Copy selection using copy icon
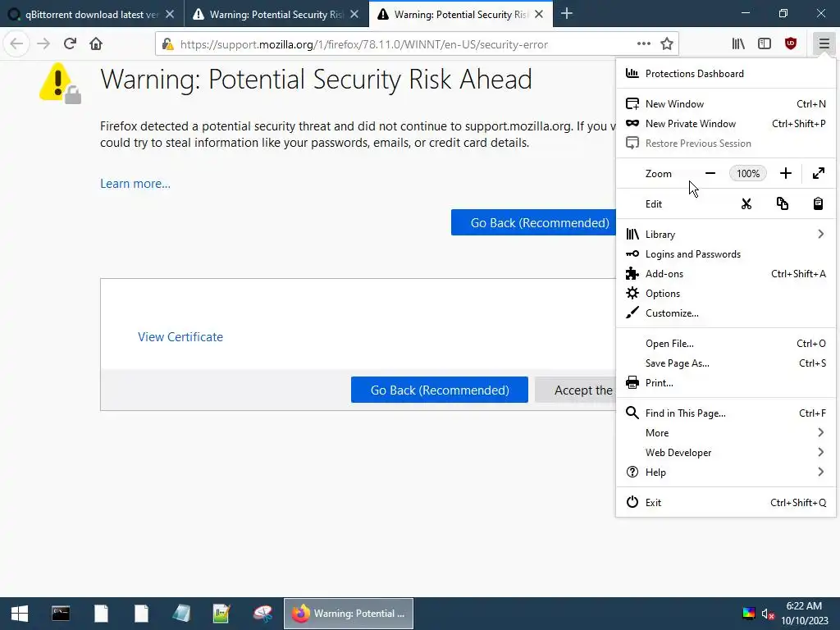The width and height of the screenshot is (840, 630). click(782, 203)
